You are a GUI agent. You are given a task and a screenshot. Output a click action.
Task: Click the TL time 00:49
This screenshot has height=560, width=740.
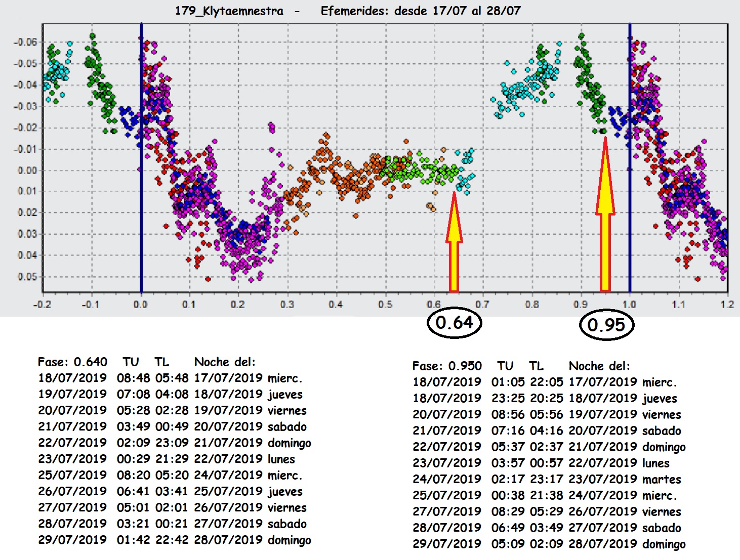tap(172, 427)
